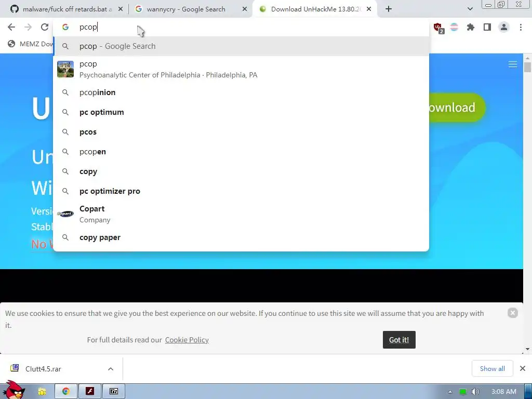
Task: Click the scrollbar down arrow
Action: (x=527, y=349)
